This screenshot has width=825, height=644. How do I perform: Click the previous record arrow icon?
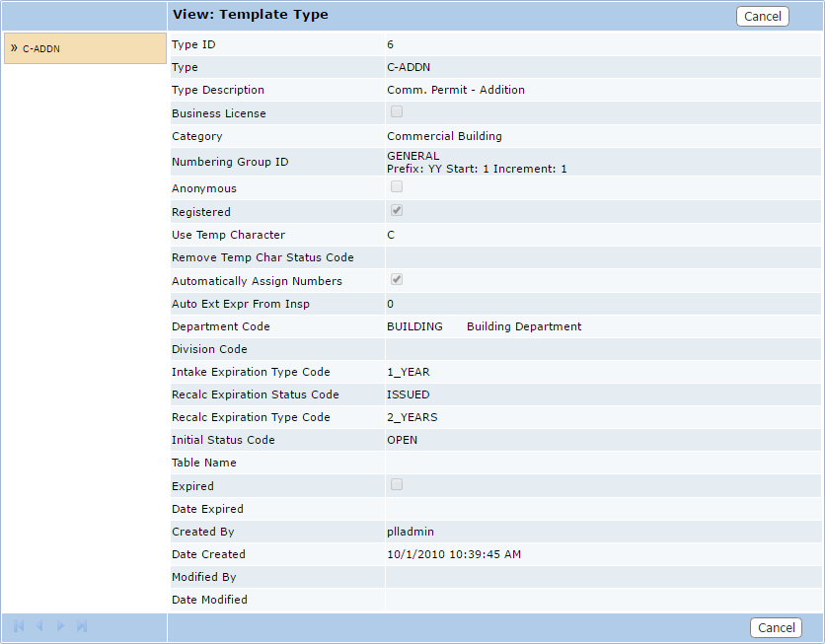coord(39,626)
